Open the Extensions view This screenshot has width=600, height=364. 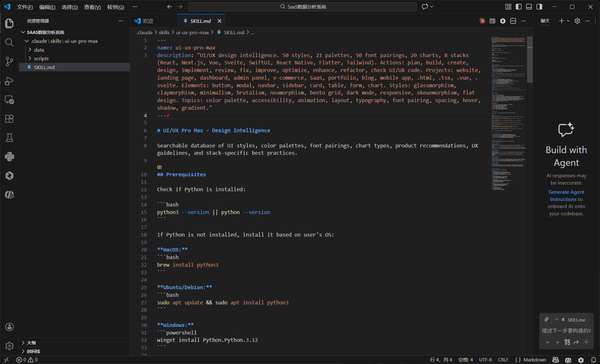tap(10, 119)
